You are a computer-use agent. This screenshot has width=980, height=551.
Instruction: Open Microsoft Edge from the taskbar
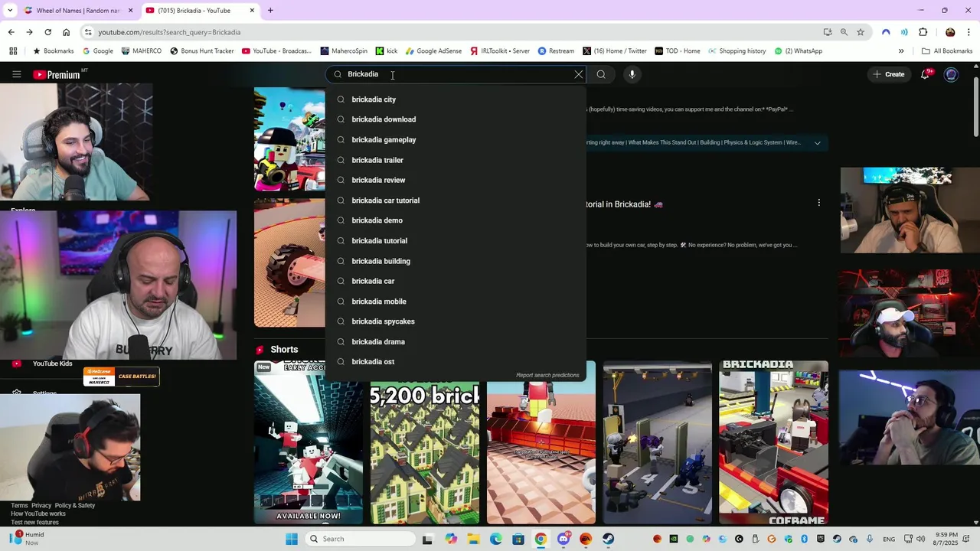click(495, 539)
